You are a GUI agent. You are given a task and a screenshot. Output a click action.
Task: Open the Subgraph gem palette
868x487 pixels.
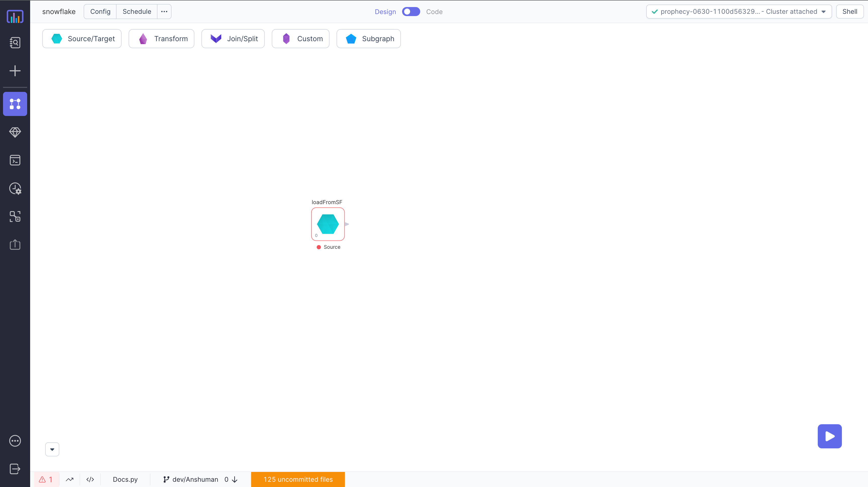[369, 39]
